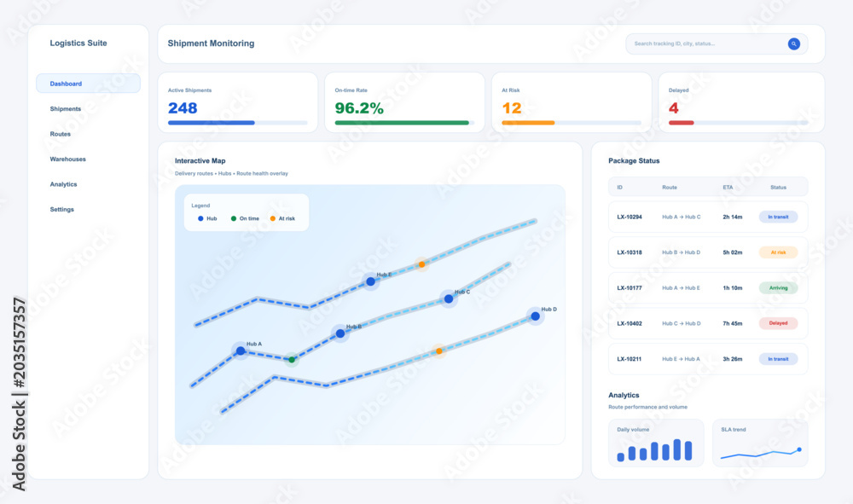Click the blue search magnifier icon
The width and height of the screenshot is (853, 504).
pyautogui.click(x=793, y=43)
